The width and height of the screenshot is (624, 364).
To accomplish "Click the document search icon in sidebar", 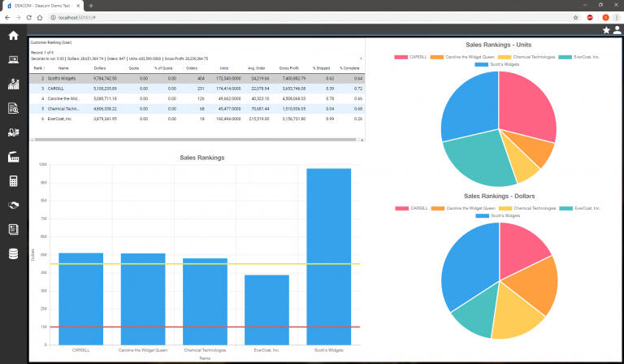I will click(13, 108).
